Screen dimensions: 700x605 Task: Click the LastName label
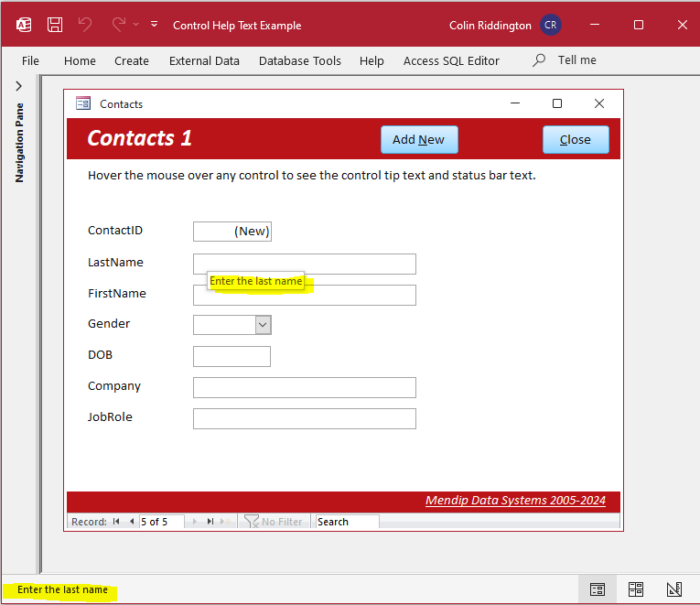[115, 262]
